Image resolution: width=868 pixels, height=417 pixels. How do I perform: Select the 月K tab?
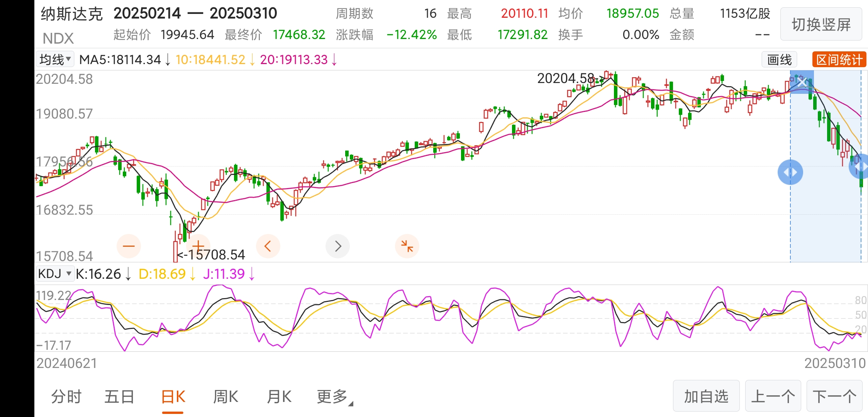(x=279, y=397)
